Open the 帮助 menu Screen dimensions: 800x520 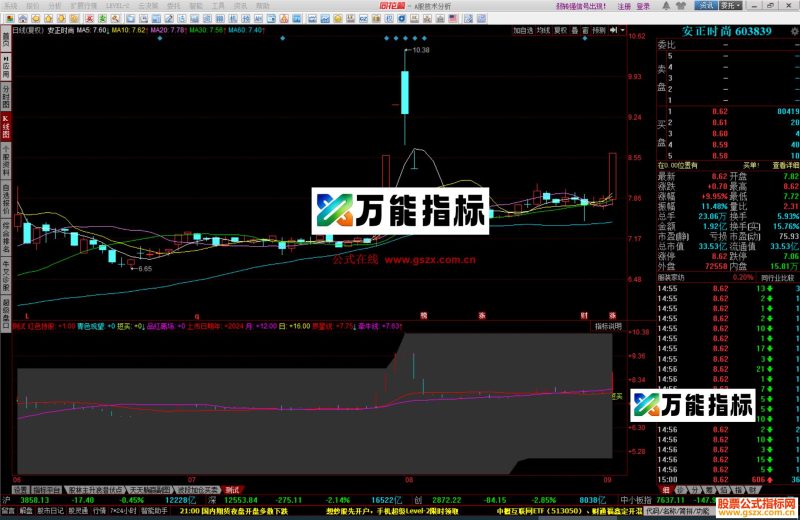[x=262, y=6]
